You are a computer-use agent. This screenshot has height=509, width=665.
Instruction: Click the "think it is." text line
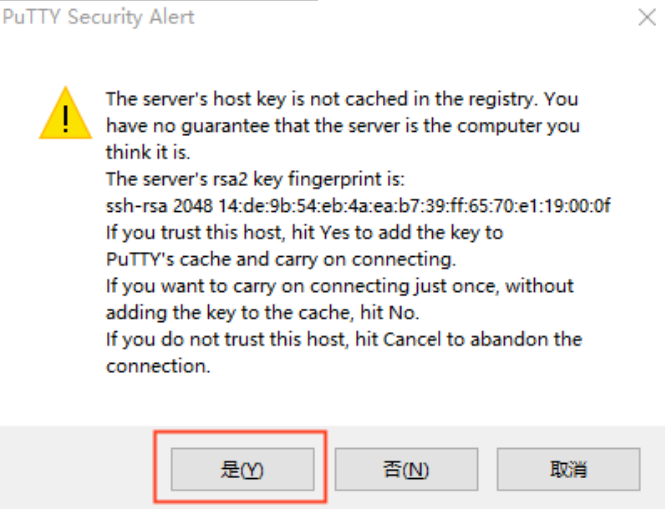click(148, 153)
